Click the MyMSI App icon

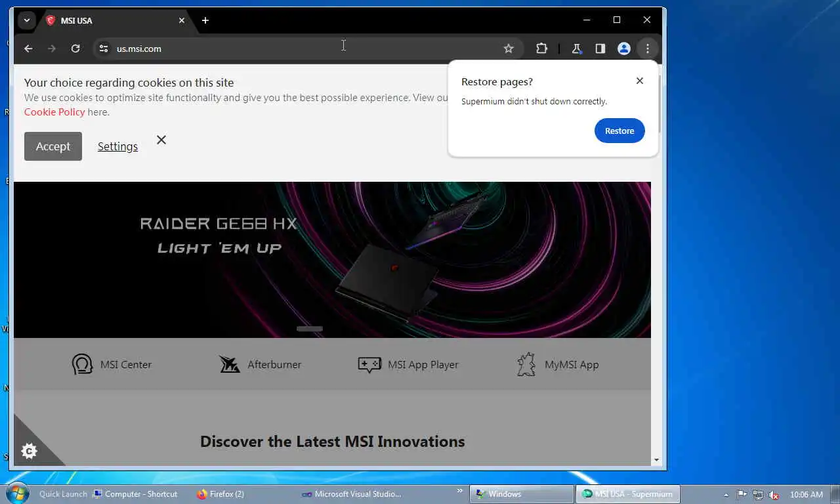point(526,364)
